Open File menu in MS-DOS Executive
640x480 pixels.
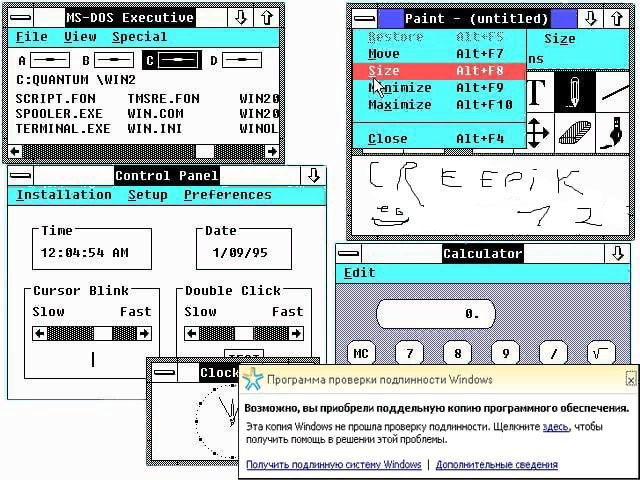click(x=31, y=37)
